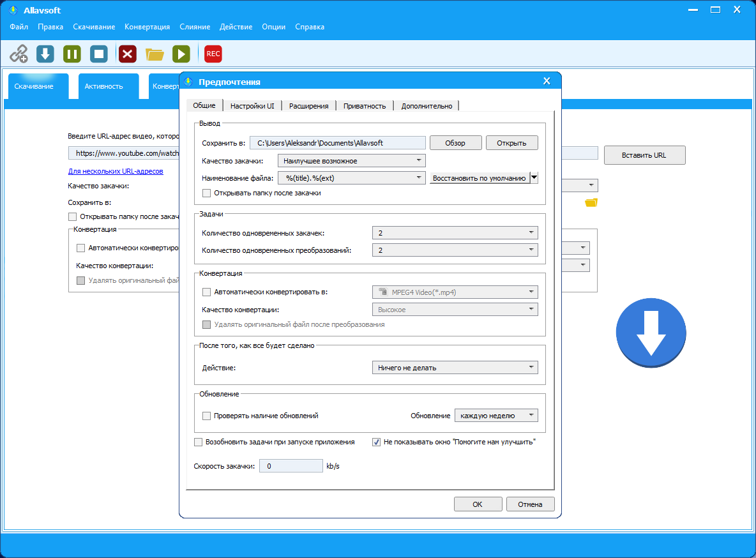Image resolution: width=756 pixels, height=558 pixels.
Task: Click the "Скорость закачки" speed input field
Action: pyautogui.click(x=291, y=466)
